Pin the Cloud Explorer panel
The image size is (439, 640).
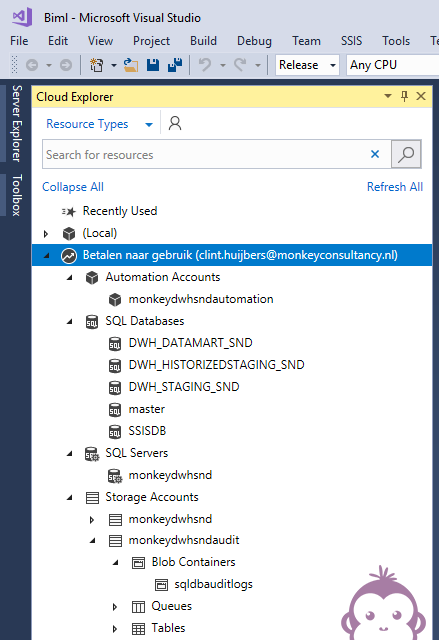(x=404, y=96)
